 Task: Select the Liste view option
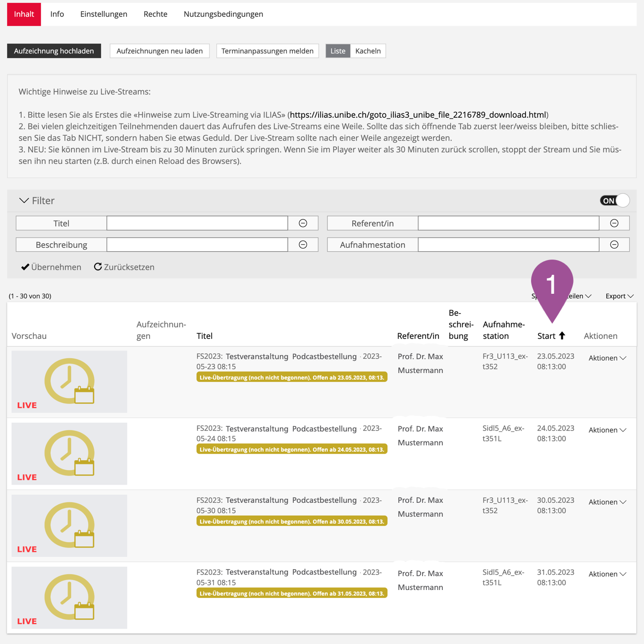point(338,51)
